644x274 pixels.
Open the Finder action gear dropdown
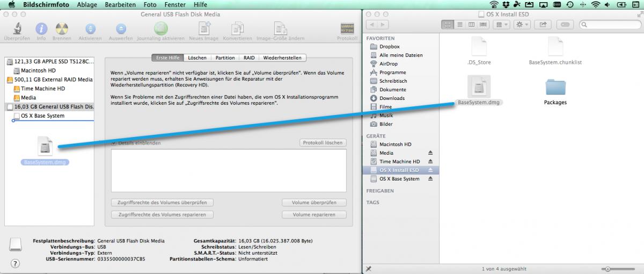tap(522, 24)
